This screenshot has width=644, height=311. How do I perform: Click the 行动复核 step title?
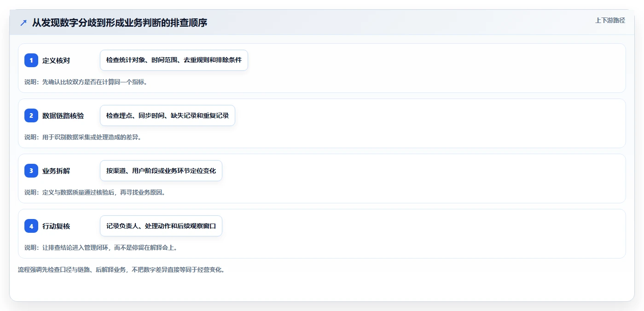click(x=56, y=226)
